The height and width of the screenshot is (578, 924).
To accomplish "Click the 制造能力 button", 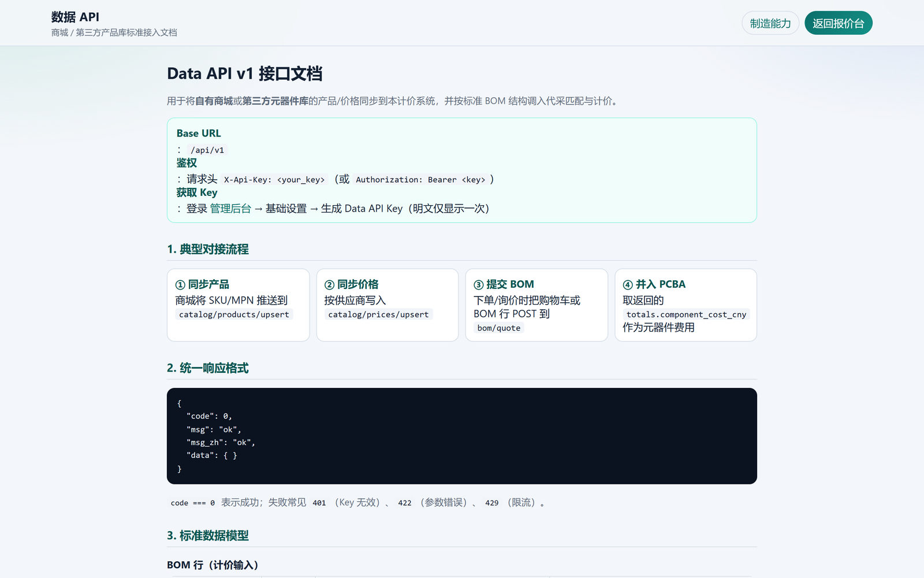I will (770, 23).
